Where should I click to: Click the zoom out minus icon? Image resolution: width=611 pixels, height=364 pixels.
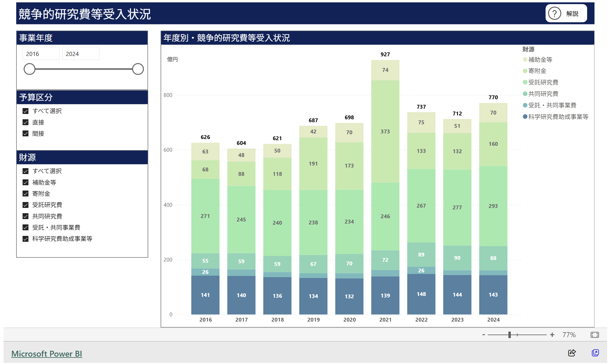pos(484,335)
